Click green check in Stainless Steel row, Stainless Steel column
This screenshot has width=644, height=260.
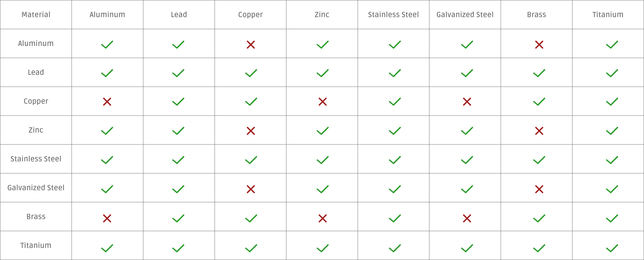point(395,160)
